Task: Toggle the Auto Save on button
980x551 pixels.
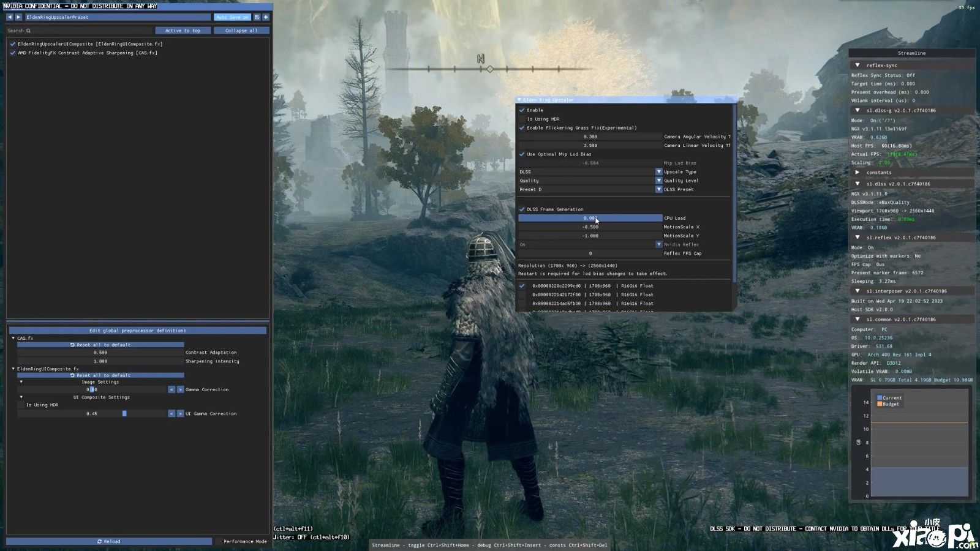Action: (232, 17)
